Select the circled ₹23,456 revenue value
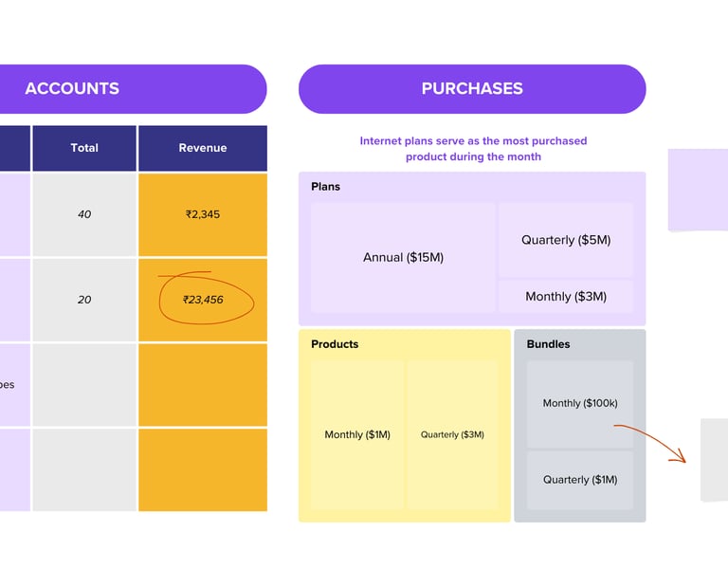The width and height of the screenshot is (728, 587). click(x=205, y=301)
